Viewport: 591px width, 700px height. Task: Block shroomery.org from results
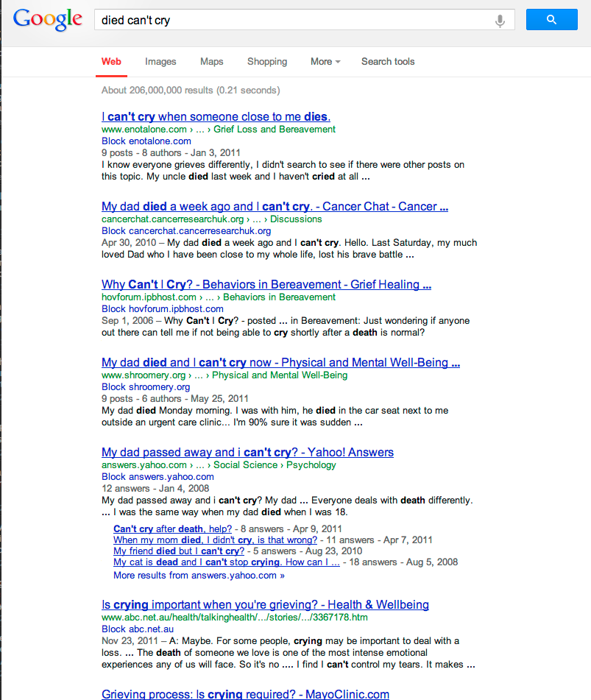click(145, 386)
